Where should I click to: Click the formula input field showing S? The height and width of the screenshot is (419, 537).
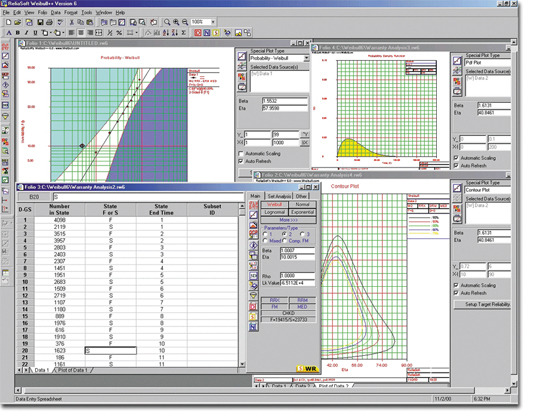(x=148, y=197)
